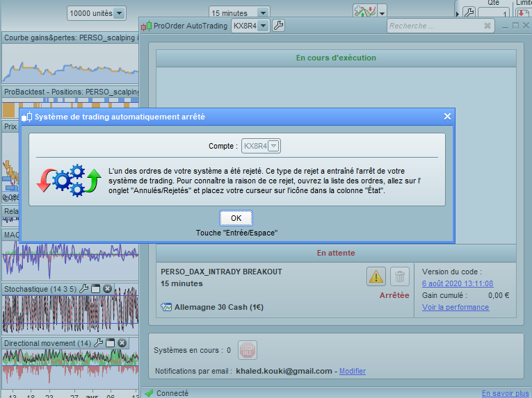
Task: Click the Courbe gains&pertes panel title
Action: point(71,38)
